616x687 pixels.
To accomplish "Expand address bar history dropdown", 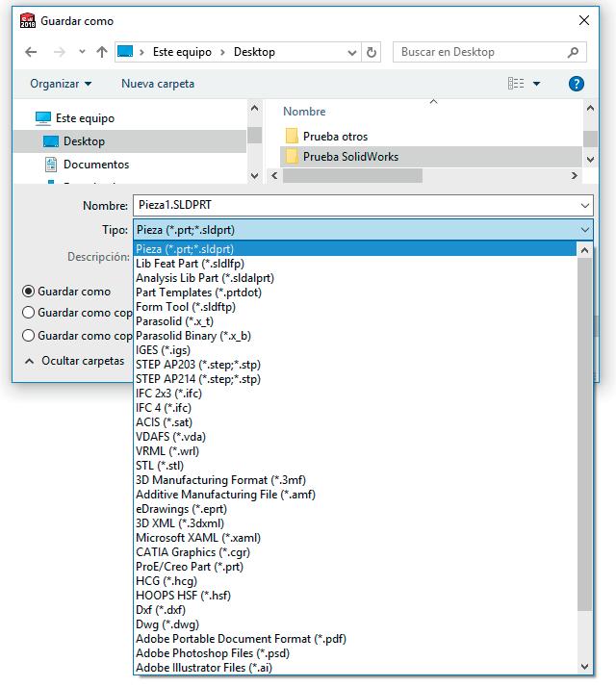I will tap(351, 53).
